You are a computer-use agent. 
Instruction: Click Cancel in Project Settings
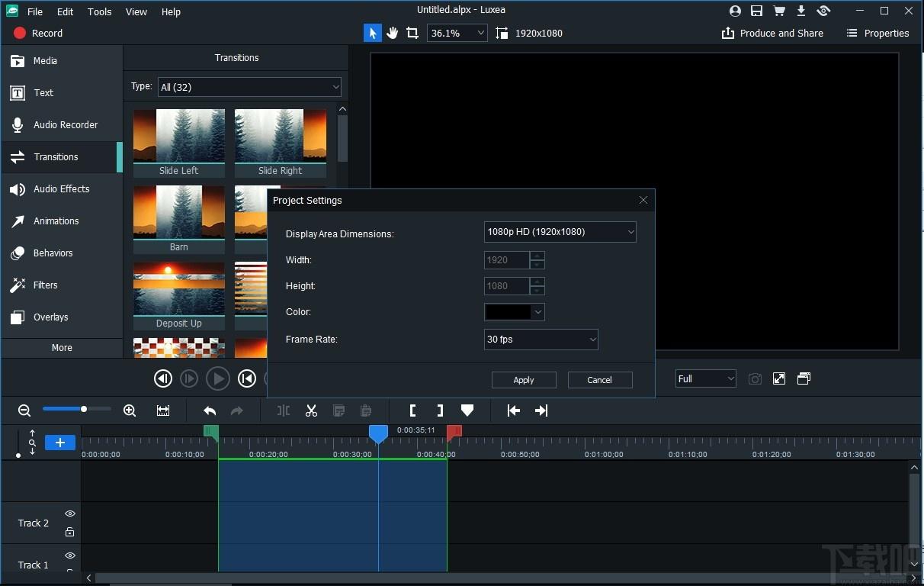click(600, 380)
